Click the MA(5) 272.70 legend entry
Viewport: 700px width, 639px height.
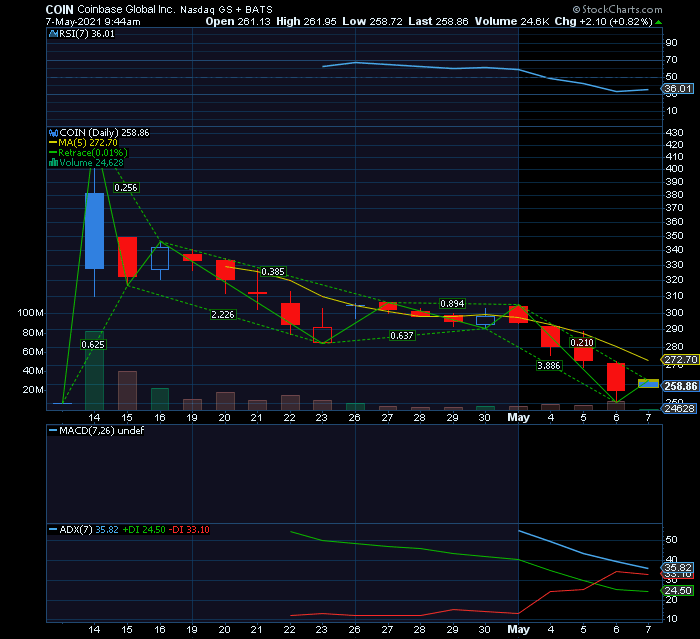pos(83,142)
